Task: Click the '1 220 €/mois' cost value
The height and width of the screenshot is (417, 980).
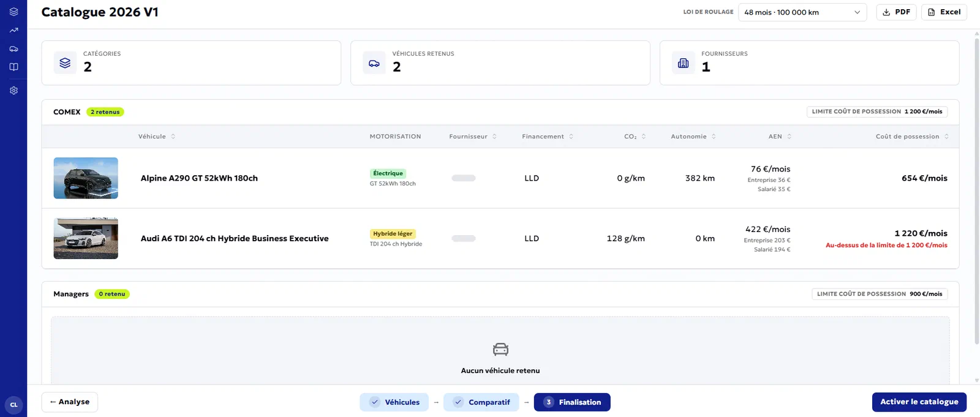Action: coord(921,233)
